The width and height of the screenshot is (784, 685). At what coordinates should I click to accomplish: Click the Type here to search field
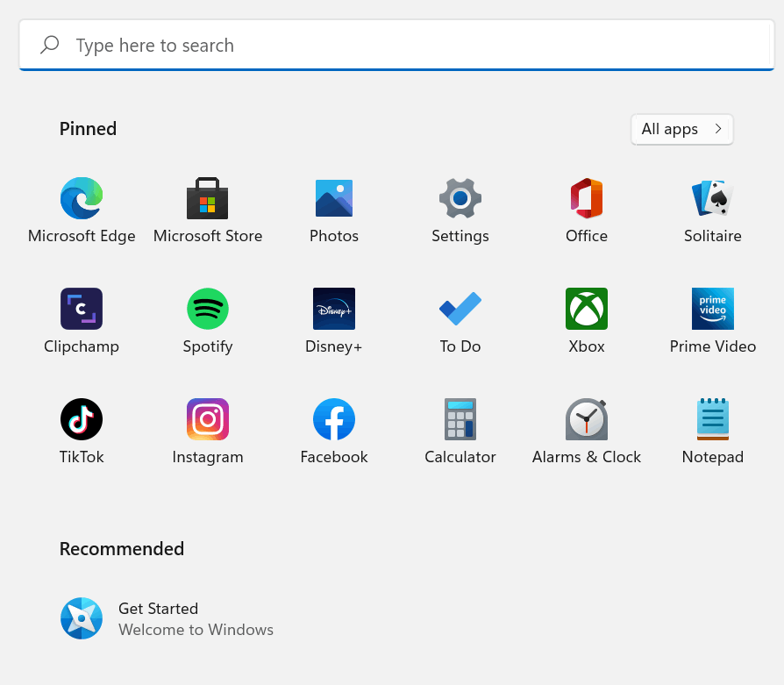tap(396, 46)
